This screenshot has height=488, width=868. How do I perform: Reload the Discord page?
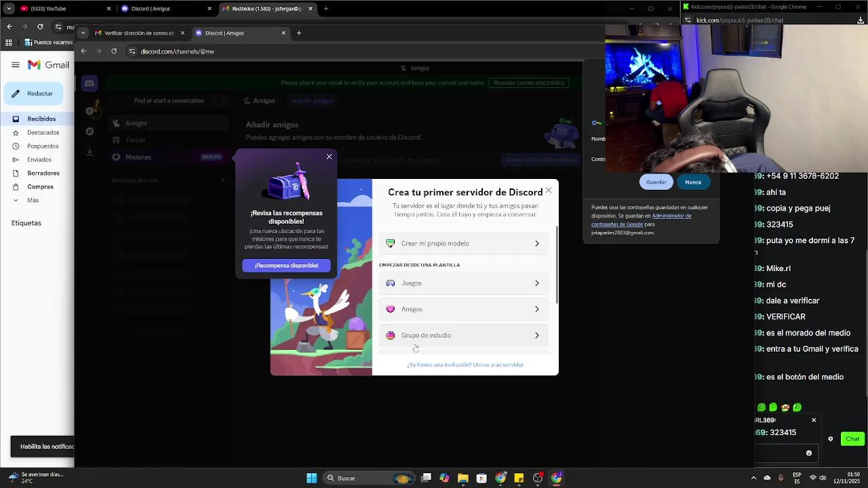[113, 52]
